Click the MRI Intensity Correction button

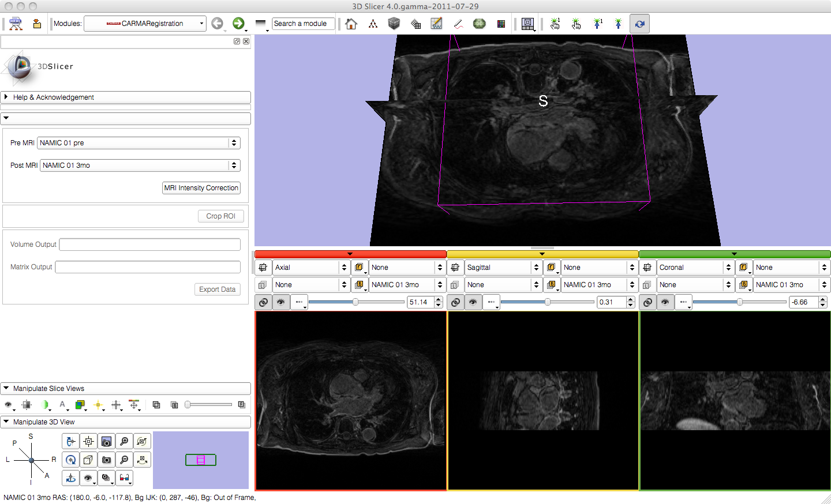(201, 188)
